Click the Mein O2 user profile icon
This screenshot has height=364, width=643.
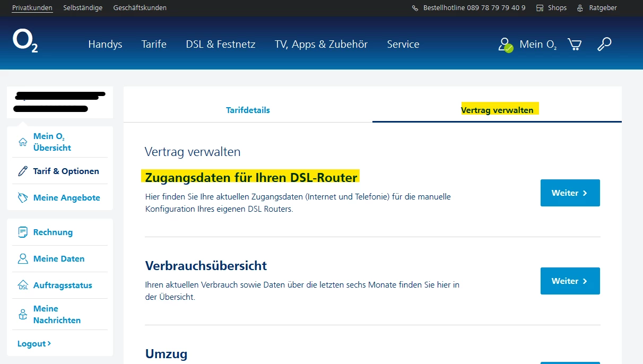(x=505, y=45)
